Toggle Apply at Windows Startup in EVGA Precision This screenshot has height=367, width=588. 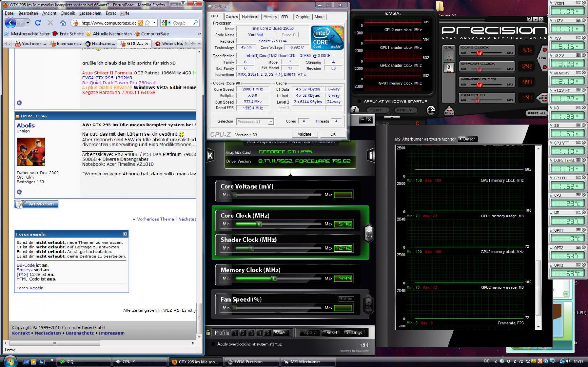359,101
